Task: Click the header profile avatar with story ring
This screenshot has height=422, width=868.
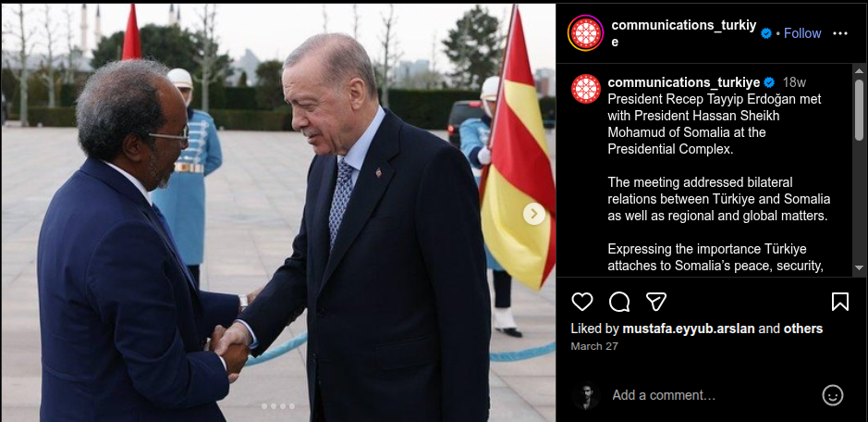Action: coord(585,33)
